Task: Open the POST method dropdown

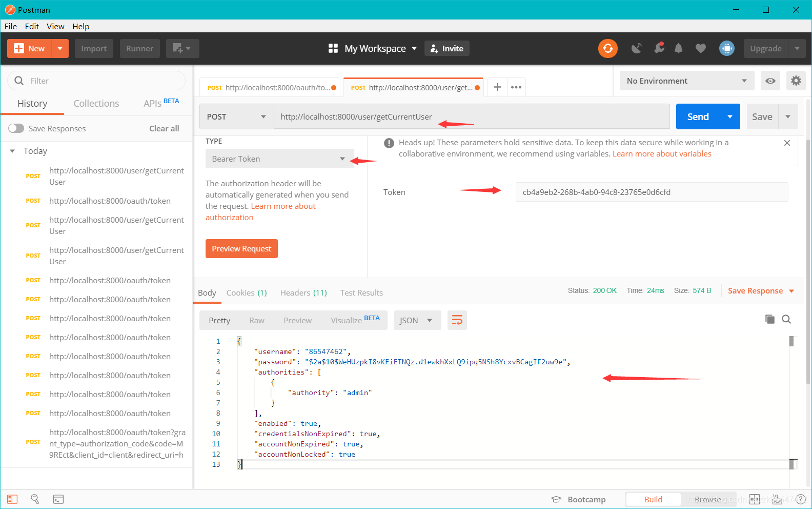Action: click(x=237, y=116)
